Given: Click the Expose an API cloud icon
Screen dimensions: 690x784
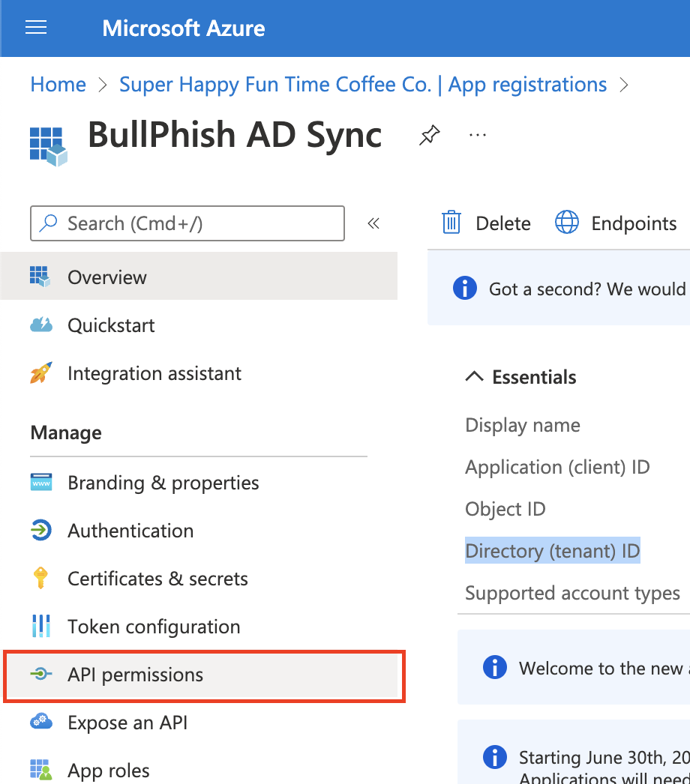Looking at the screenshot, I should click(41, 722).
